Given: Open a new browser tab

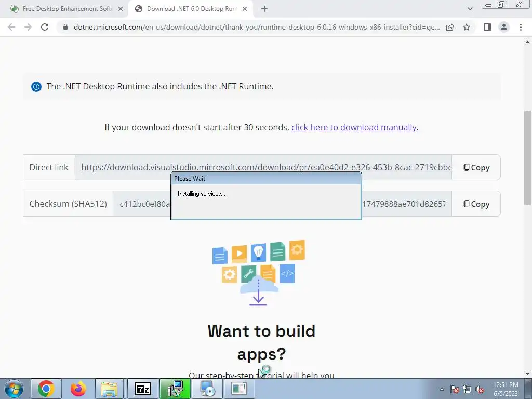Looking at the screenshot, I should pyautogui.click(x=264, y=9).
